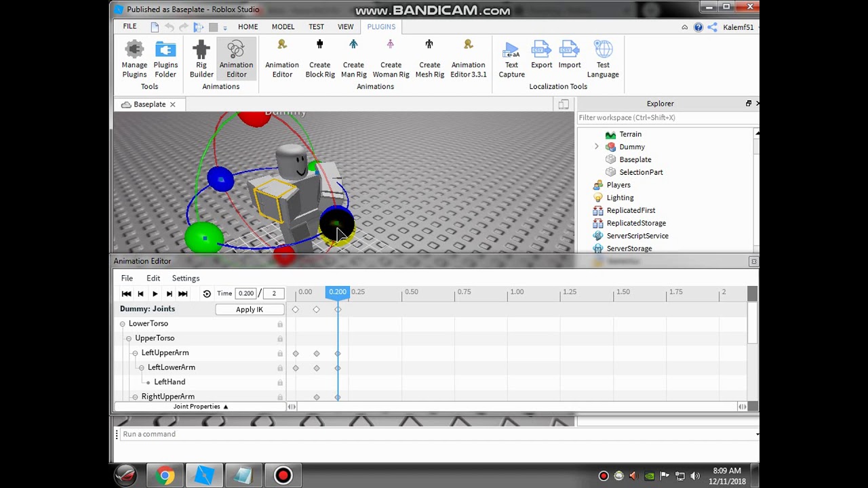Click the 0.200 timeline scrubber handle
This screenshot has width=868, height=488.
click(x=338, y=292)
